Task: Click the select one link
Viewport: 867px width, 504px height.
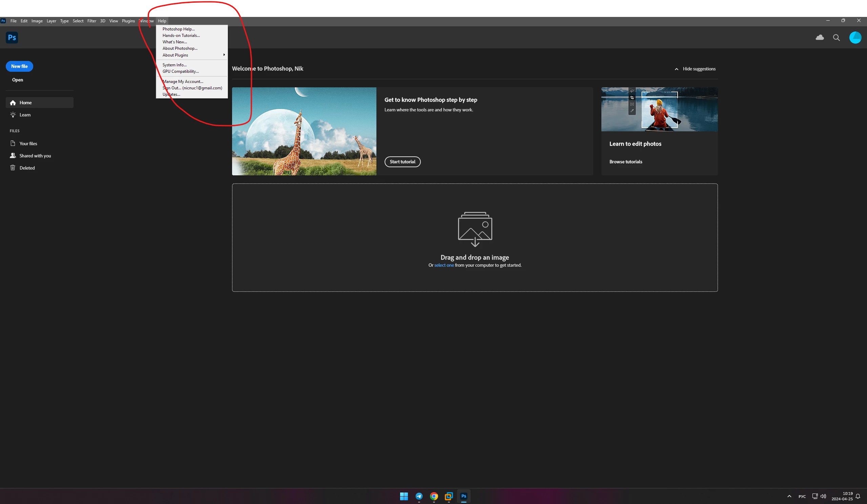Action: [x=444, y=265]
